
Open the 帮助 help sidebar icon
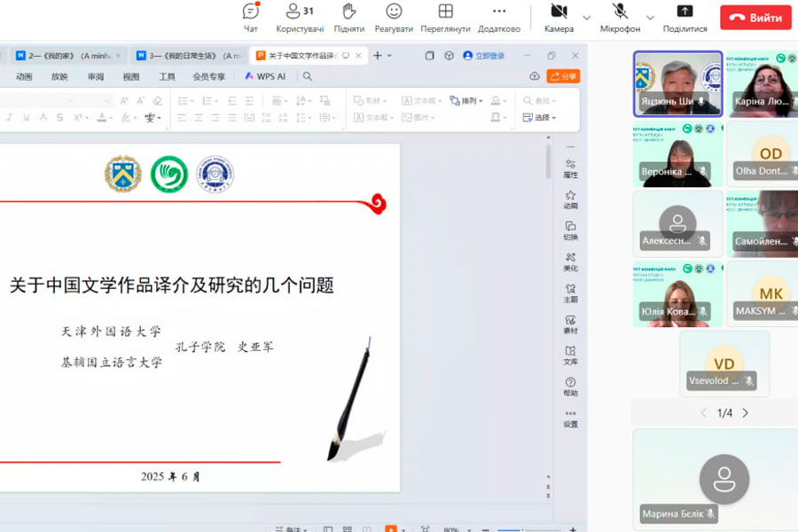(570, 386)
